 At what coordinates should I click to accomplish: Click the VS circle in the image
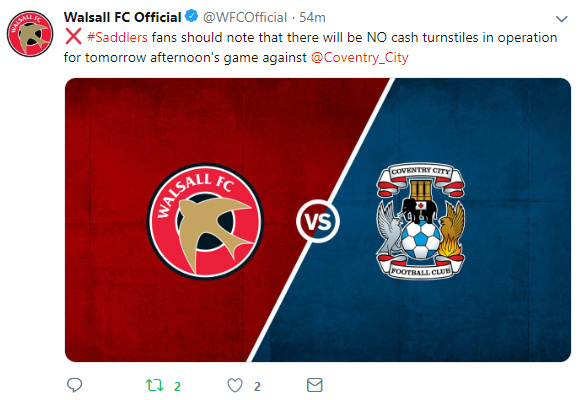tap(318, 221)
